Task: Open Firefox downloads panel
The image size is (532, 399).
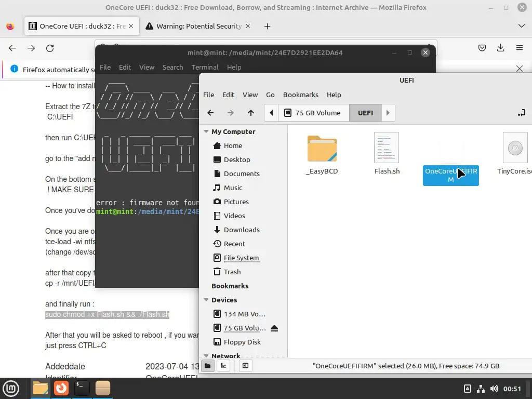Action: click(500, 48)
